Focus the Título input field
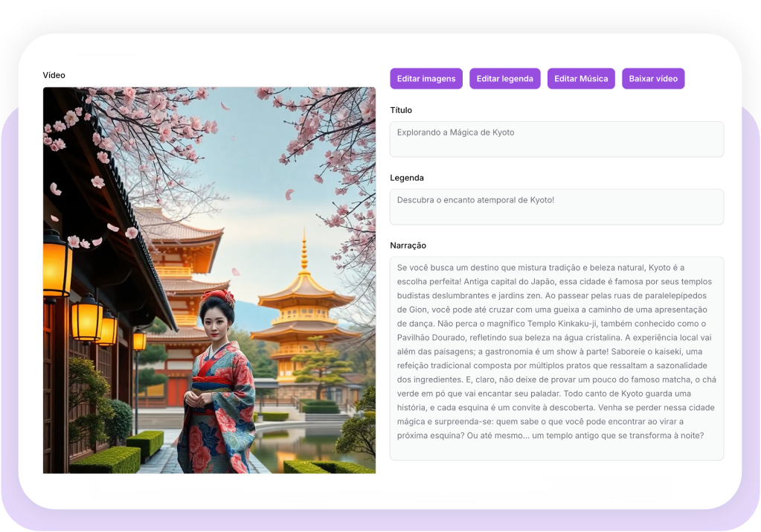 click(x=556, y=139)
